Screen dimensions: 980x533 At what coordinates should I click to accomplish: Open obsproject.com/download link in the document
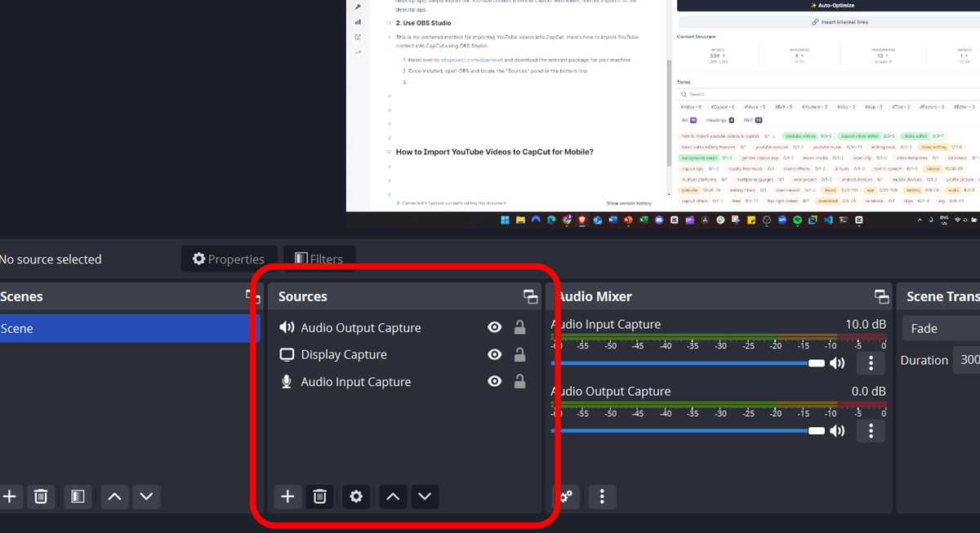470,60
